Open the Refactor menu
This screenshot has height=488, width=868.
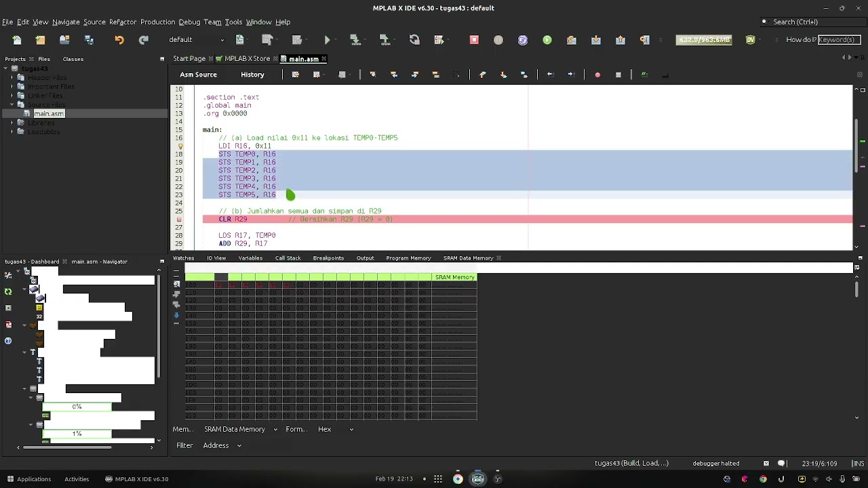point(123,22)
